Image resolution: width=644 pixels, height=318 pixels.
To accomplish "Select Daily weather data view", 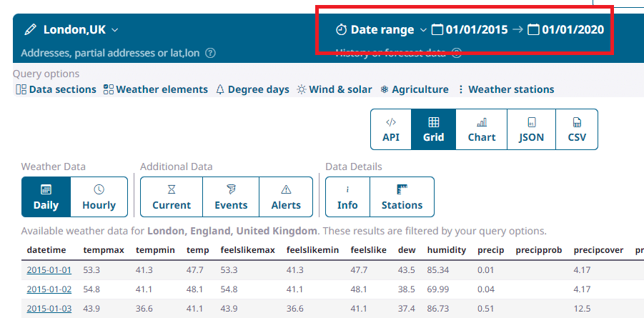I will [x=46, y=197].
